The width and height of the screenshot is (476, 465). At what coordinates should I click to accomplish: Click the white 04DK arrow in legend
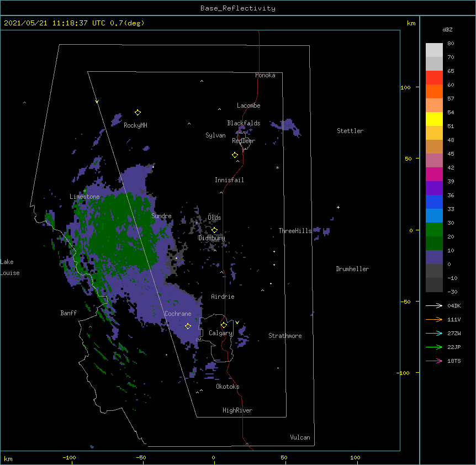(x=434, y=305)
